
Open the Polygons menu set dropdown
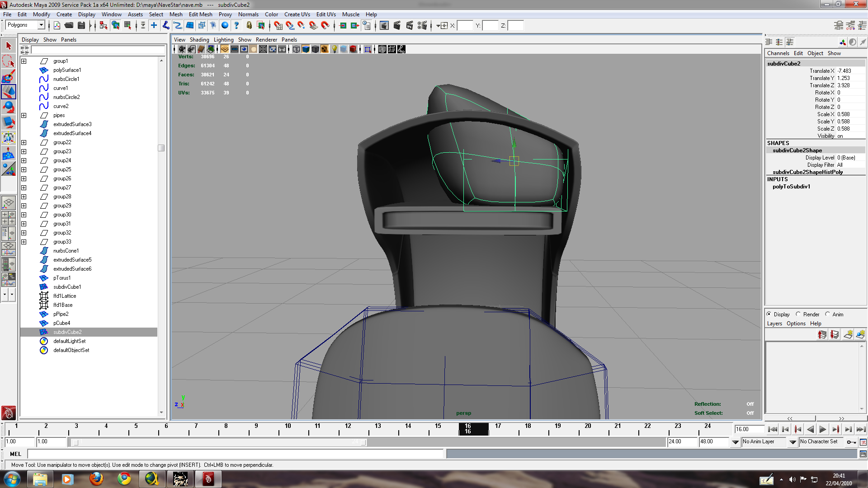click(41, 25)
